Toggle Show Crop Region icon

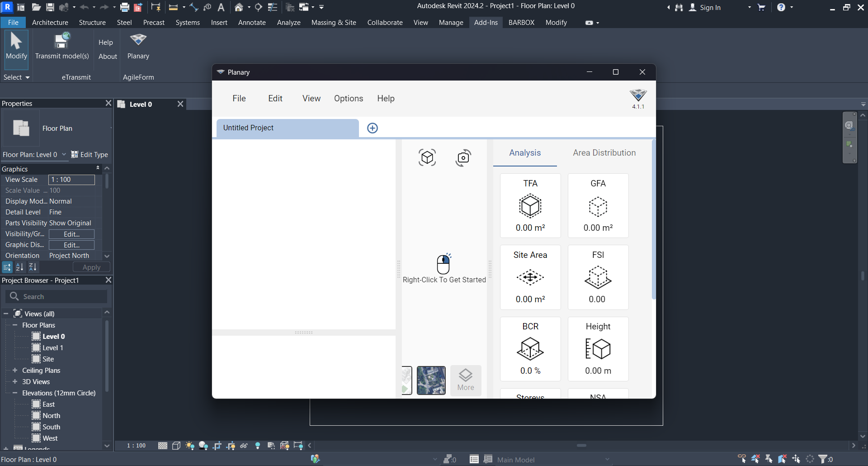point(231,446)
